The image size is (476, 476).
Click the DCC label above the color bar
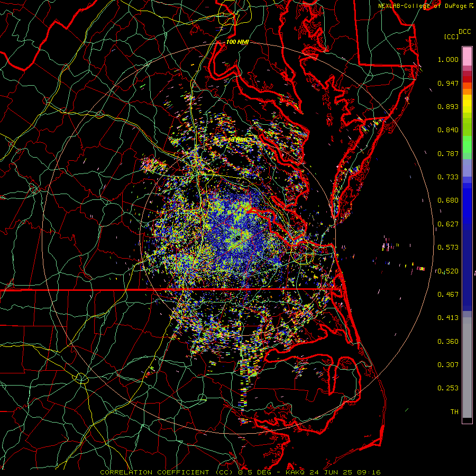pyautogui.click(x=464, y=32)
